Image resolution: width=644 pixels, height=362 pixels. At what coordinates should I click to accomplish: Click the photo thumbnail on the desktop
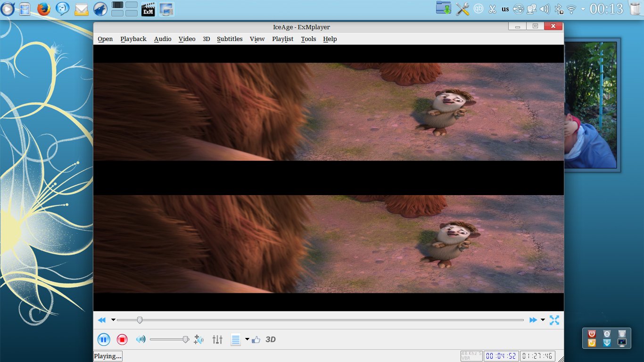click(x=590, y=105)
